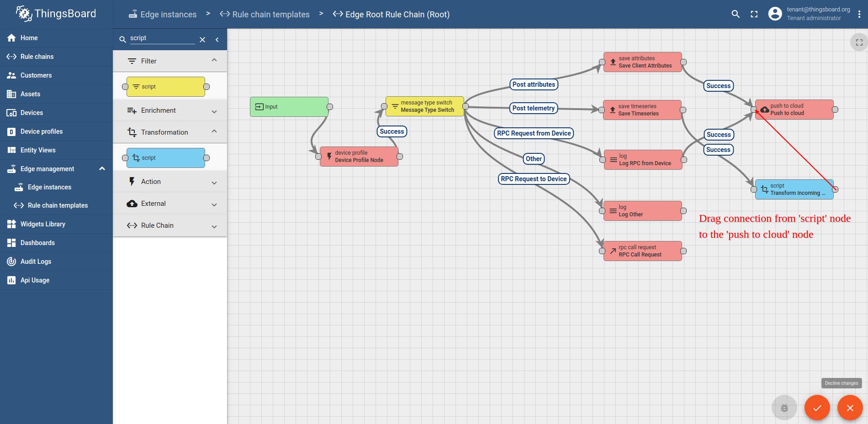868x424 pixels.
Task: Click the RPC Request to Device label
Action: (x=534, y=179)
